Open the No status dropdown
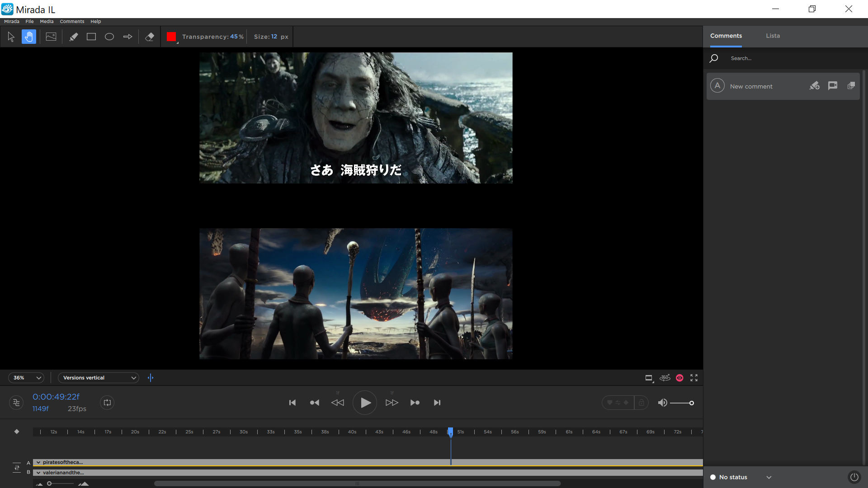Viewport: 868px width, 488px height. tap(741, 477)
